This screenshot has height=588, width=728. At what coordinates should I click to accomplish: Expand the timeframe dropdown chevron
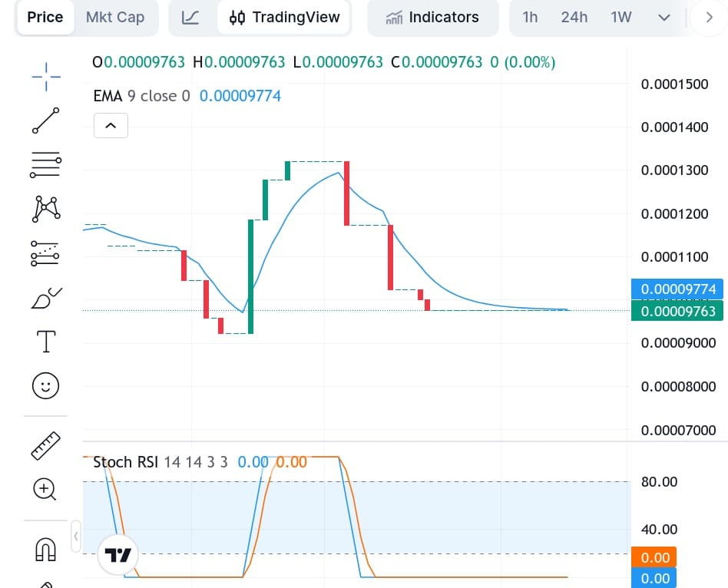pyautogui.click(x=663, y=17)
